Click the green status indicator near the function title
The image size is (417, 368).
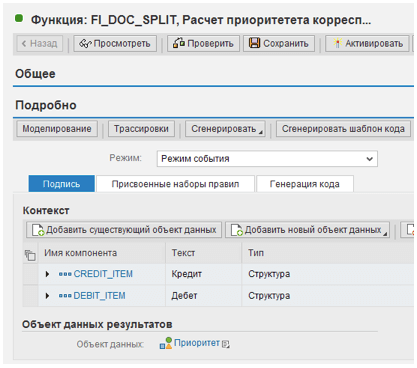click(x=19, y=18)
